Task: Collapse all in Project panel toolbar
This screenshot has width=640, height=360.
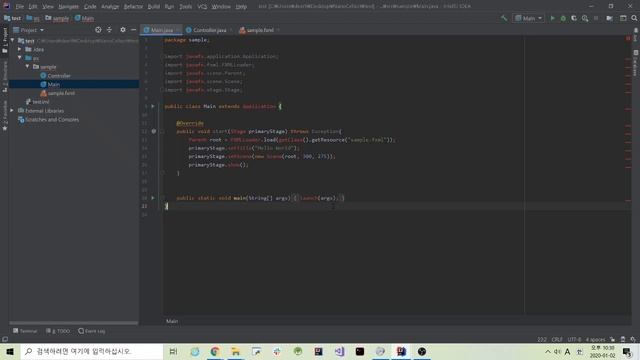Action: (109, 30)
